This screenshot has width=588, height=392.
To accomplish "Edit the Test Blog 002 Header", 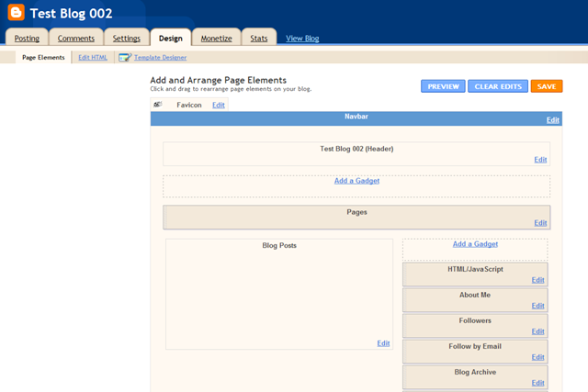I will pos(540,160).
